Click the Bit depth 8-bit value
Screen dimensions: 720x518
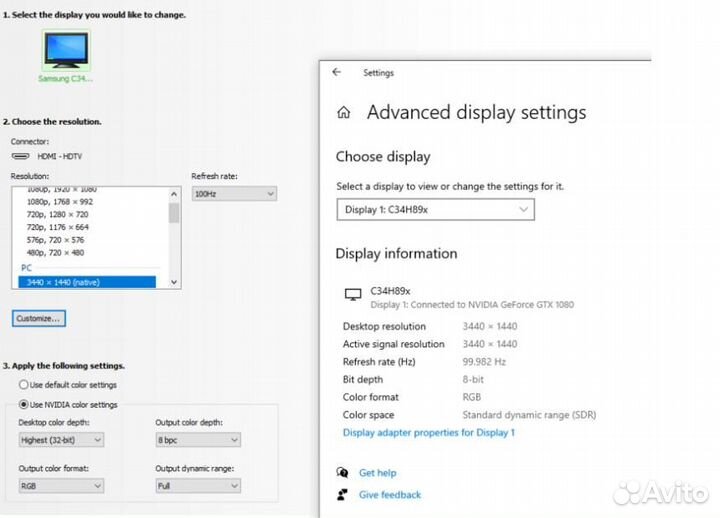point(473,379)
